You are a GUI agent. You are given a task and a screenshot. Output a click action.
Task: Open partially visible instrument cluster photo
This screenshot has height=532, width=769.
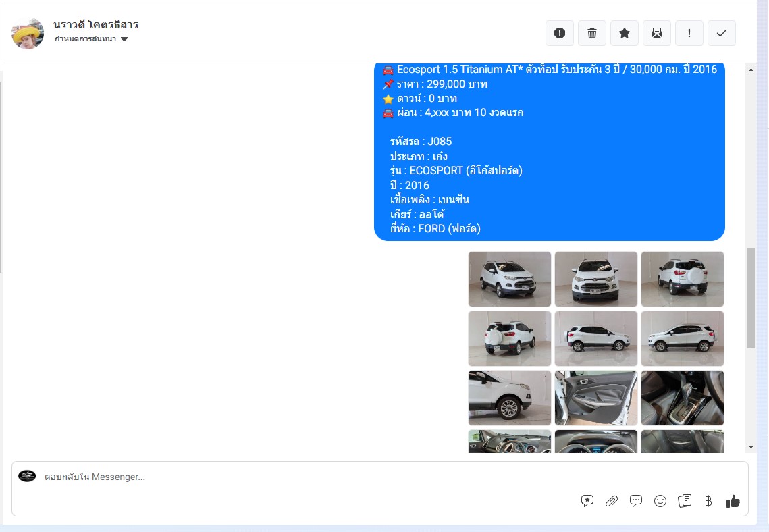coord(596,442)
